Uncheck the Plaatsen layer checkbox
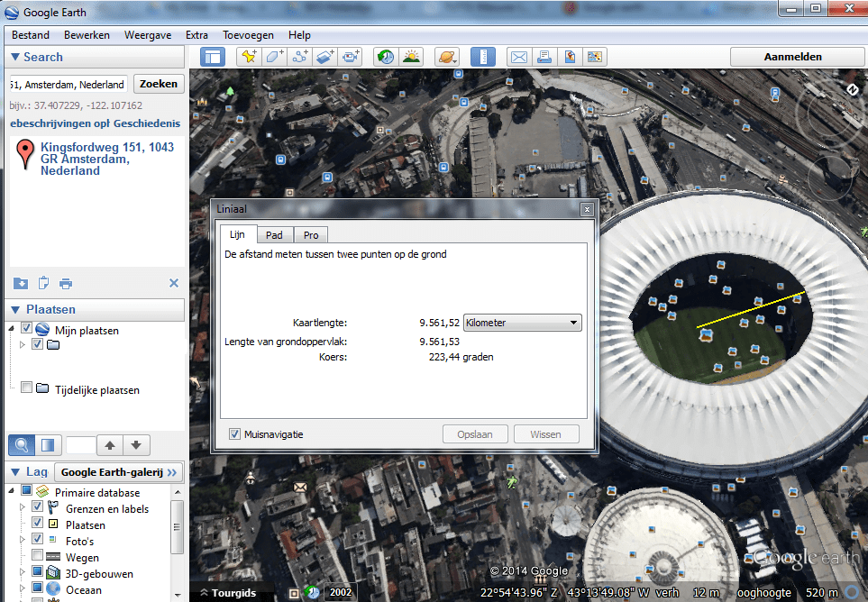 [37, 523]
